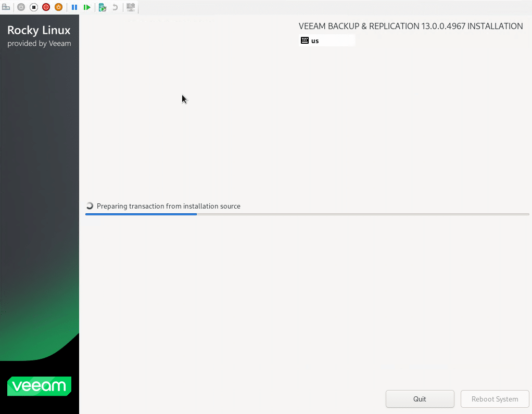Image resolution: width=532 pixels, height=414 pixels.
Task: Click the Reboot System button
Action: tap(495, 399)
